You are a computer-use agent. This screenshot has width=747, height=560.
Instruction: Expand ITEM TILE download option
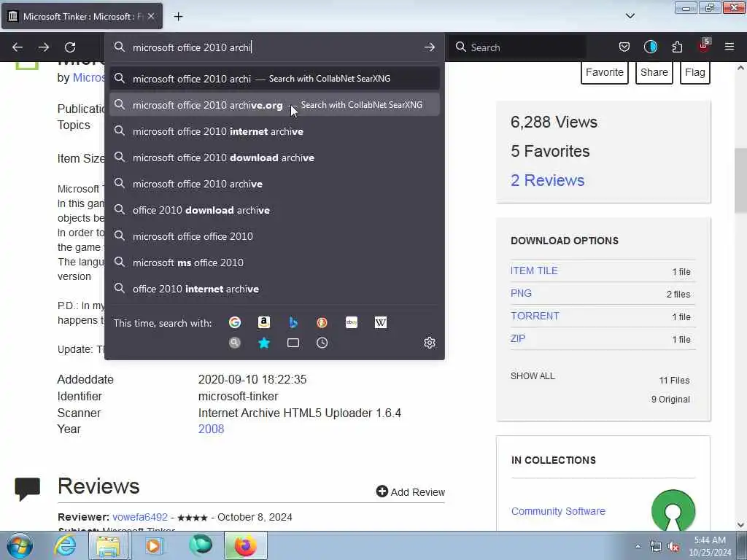tap(534, 271)
